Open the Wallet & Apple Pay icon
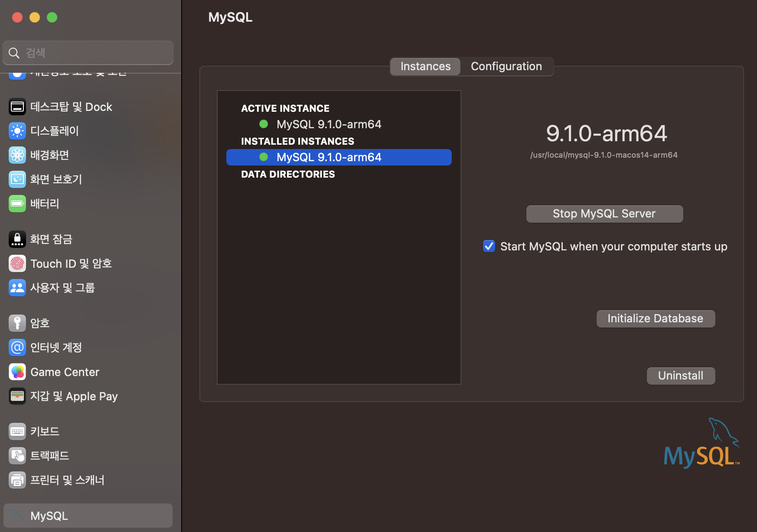The width and height of the screenshot is (757, 532). [x=17, y=396]
